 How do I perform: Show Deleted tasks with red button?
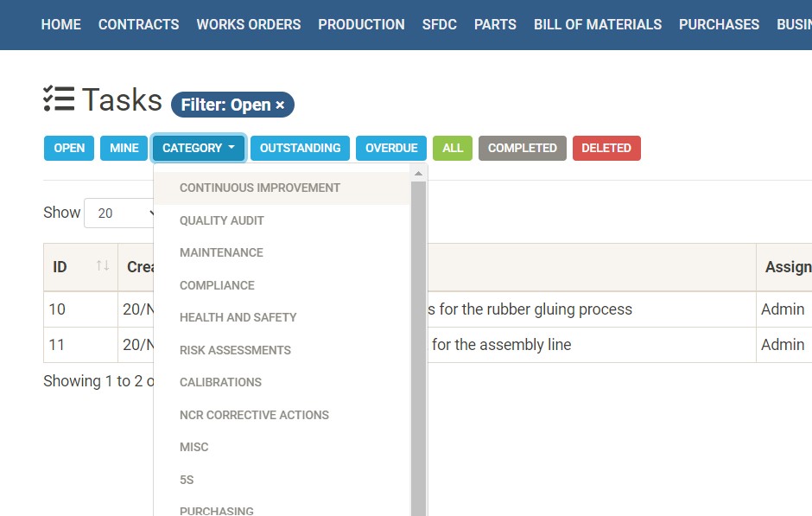tap(606, 148)
